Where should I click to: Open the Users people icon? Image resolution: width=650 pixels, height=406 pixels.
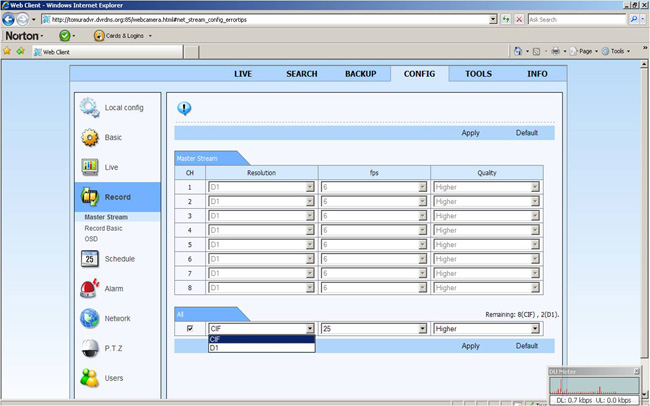click(x=90, y=378)
